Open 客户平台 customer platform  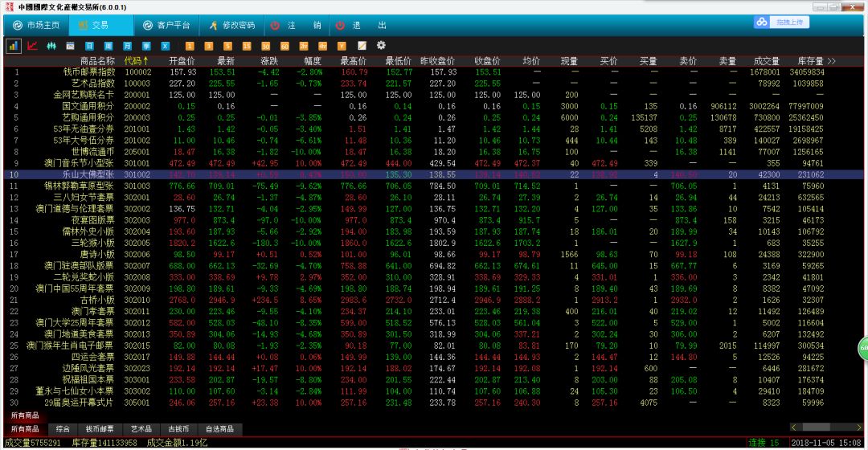(166, 26)
